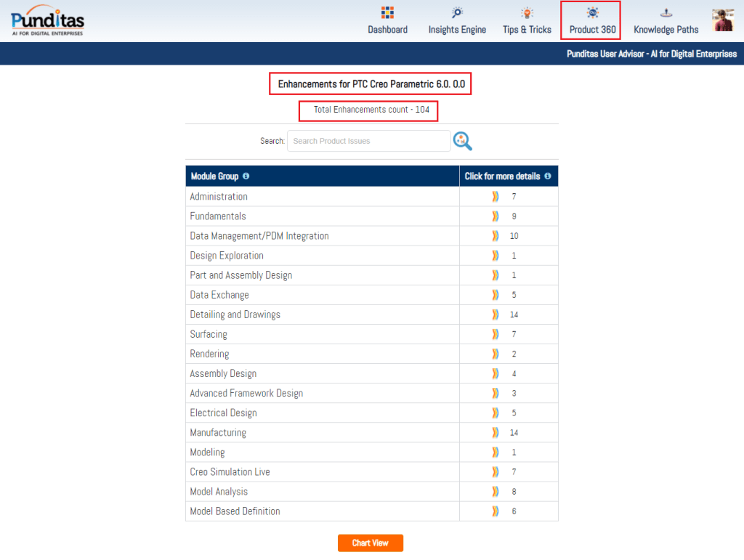Click the Tips & Tricks lightbulb icon
The image size is (744, 560).
(x=527, y=13)
